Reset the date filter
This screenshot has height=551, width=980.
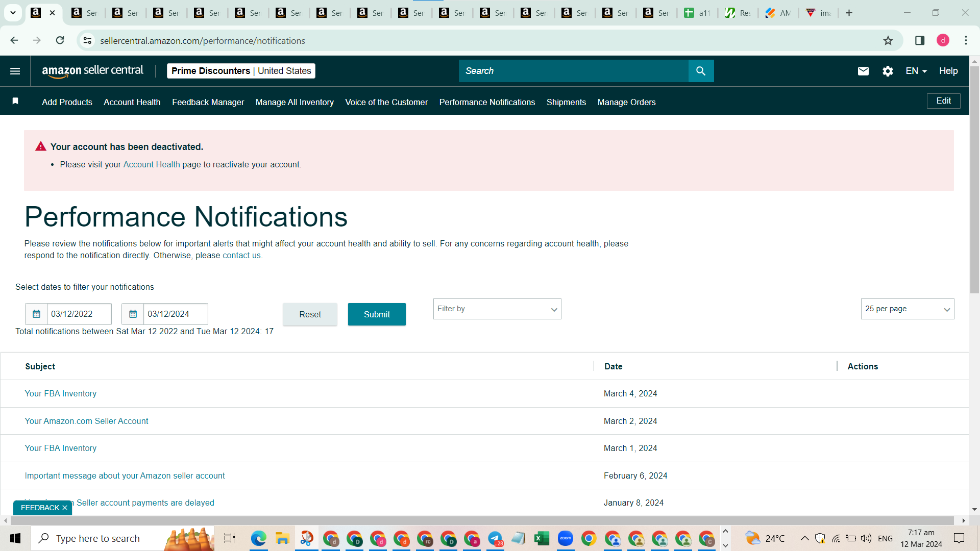(310, 314)
